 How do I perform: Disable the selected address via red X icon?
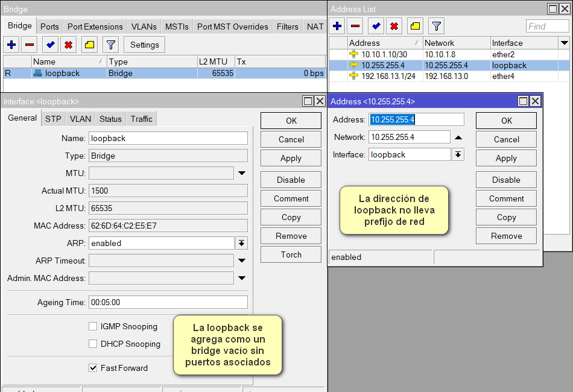coord(393,26)
